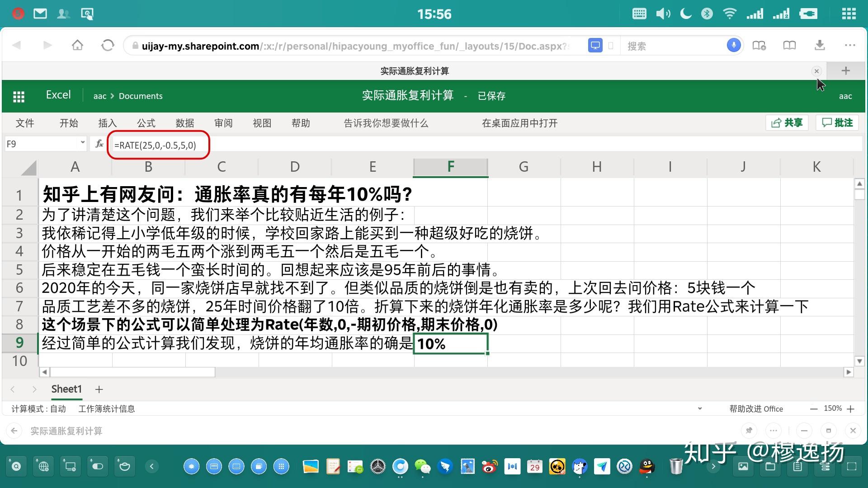Click 在桌面应用中打开 link
868x488 pixels.
coord(519,123)
